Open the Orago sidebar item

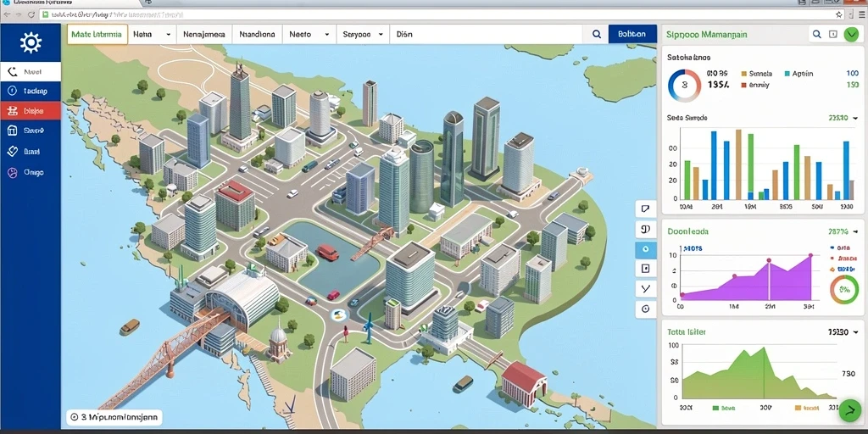pos(31,172)
